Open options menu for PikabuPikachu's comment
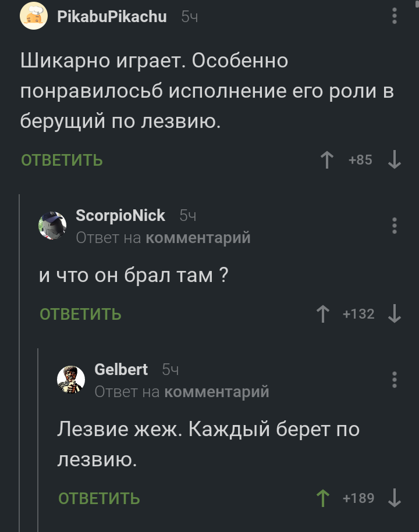This screenshot has width=419, height=532. click(395, 16)
